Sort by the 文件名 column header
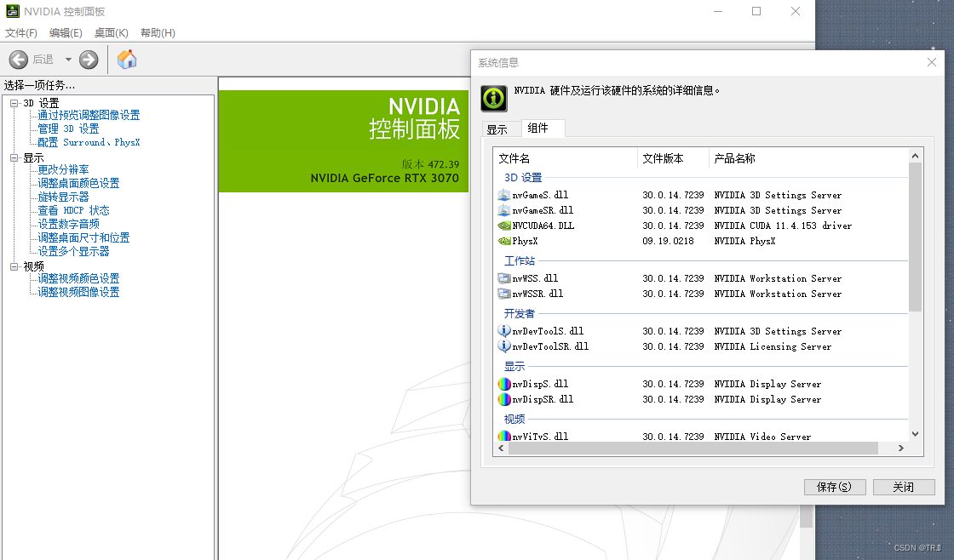The image size is (954, 560). [x=566, y=158]
